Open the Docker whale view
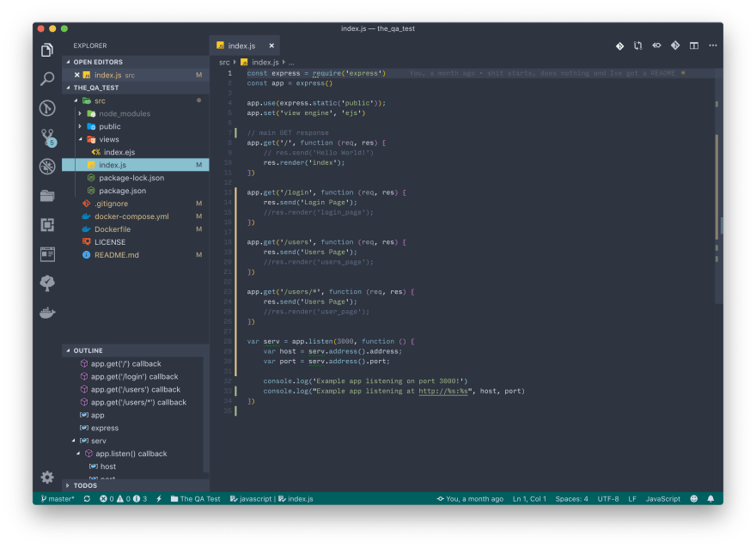 coord(46,313)
